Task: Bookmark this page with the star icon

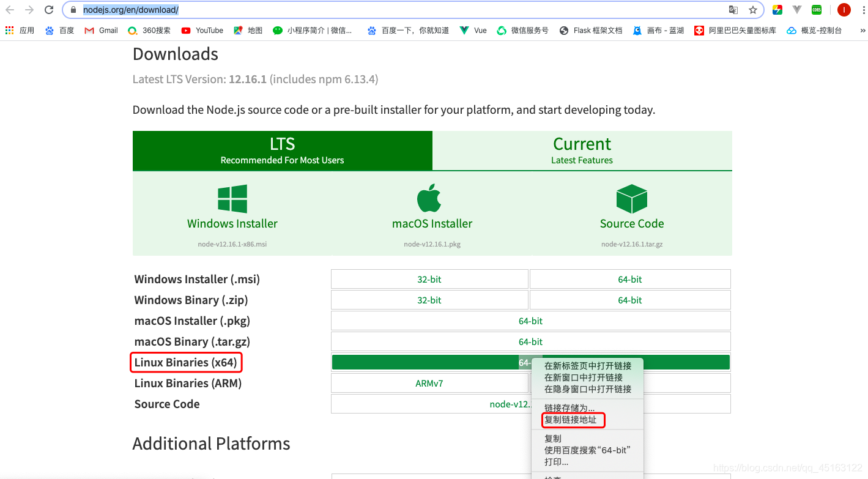Action: tap(753, 10)
